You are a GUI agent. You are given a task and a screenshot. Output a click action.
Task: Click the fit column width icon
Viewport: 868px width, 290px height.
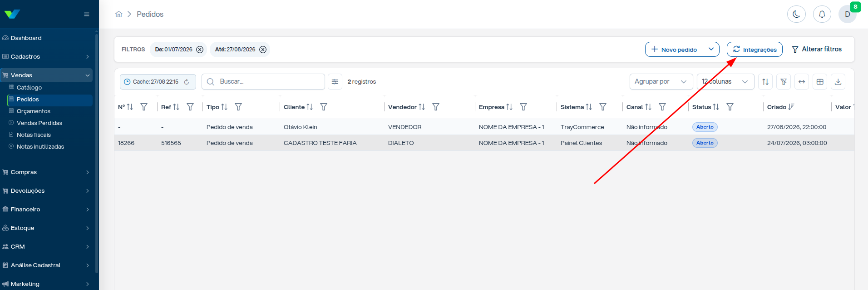click(x=802, y=82)
